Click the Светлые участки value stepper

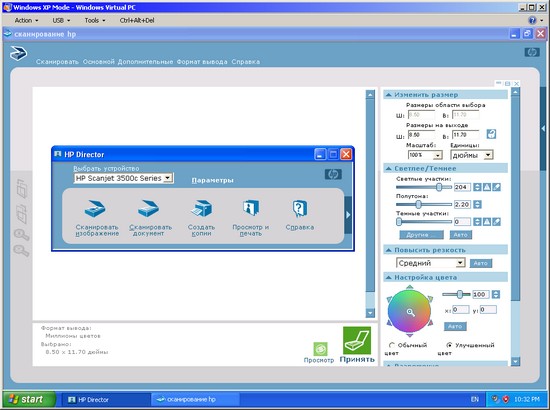point(477,187)
